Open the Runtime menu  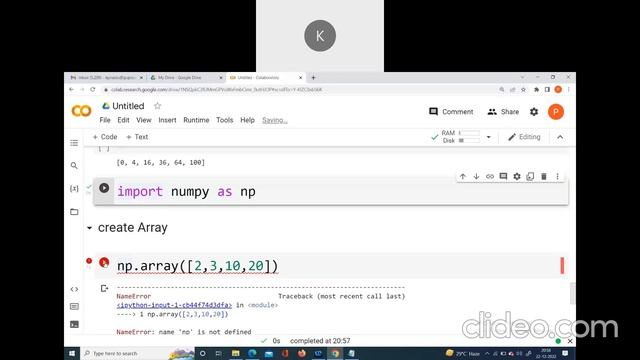pyautogui.click(x=196, y=120)
